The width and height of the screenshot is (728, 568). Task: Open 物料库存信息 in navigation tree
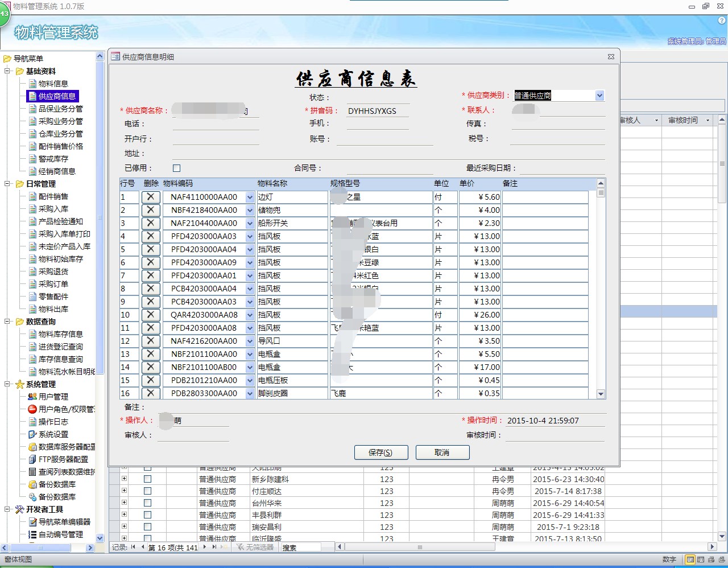(61, 334)
